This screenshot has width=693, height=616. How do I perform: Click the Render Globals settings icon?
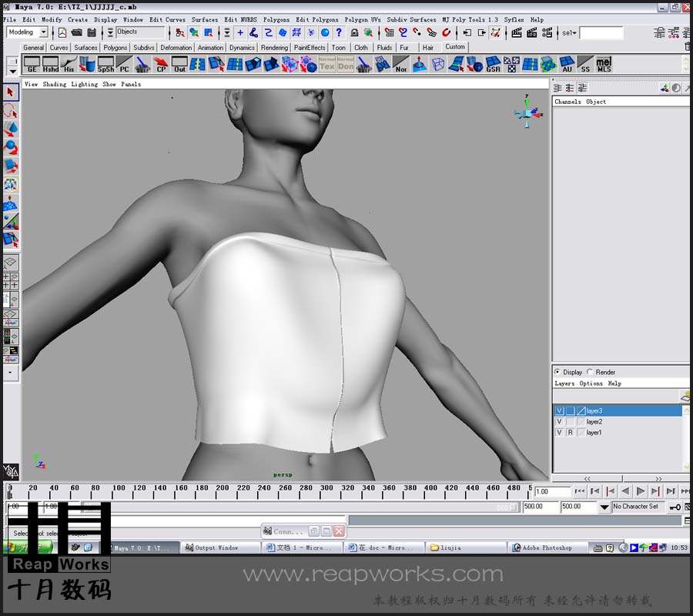point(547,32)
